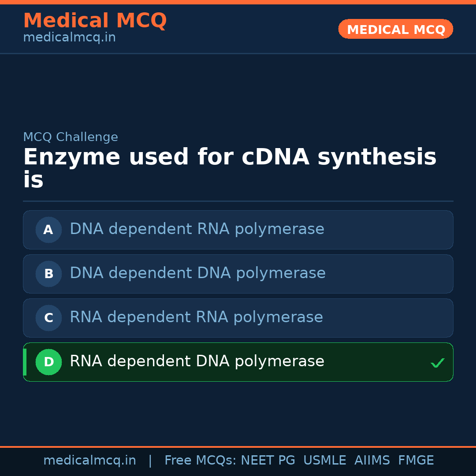This screenshot has height=476, width=476.
Task: Click the green letter D circle icon
Action: coord(48,362)
